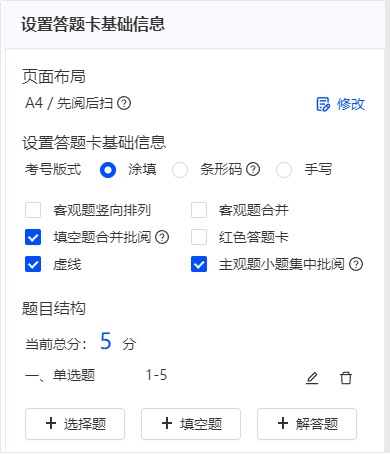Select 涂填 radio option
390x454 pixels.
coord(108,170)
